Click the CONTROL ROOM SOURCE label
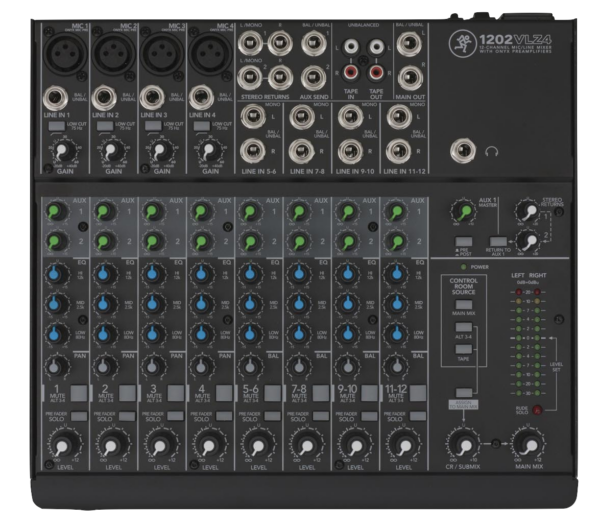600x526 pixels. 463,286
